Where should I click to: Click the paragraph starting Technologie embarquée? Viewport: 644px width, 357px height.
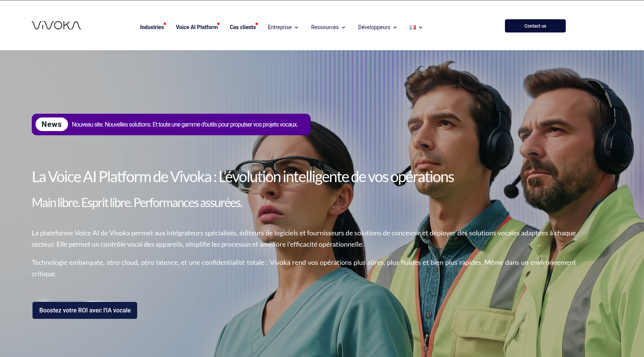pos(304,268)
